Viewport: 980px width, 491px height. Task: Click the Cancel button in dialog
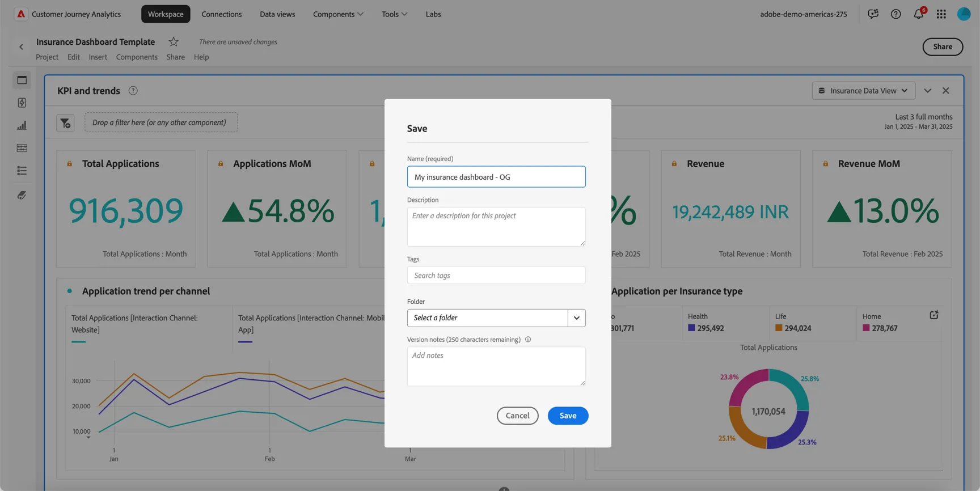point(517,416)
